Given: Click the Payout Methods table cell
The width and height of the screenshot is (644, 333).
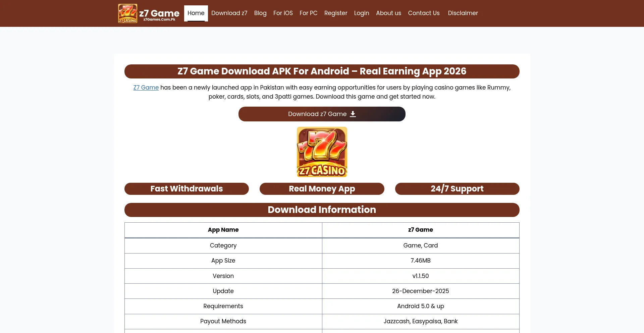Looking at the screenshot, I should coord(223,321).
